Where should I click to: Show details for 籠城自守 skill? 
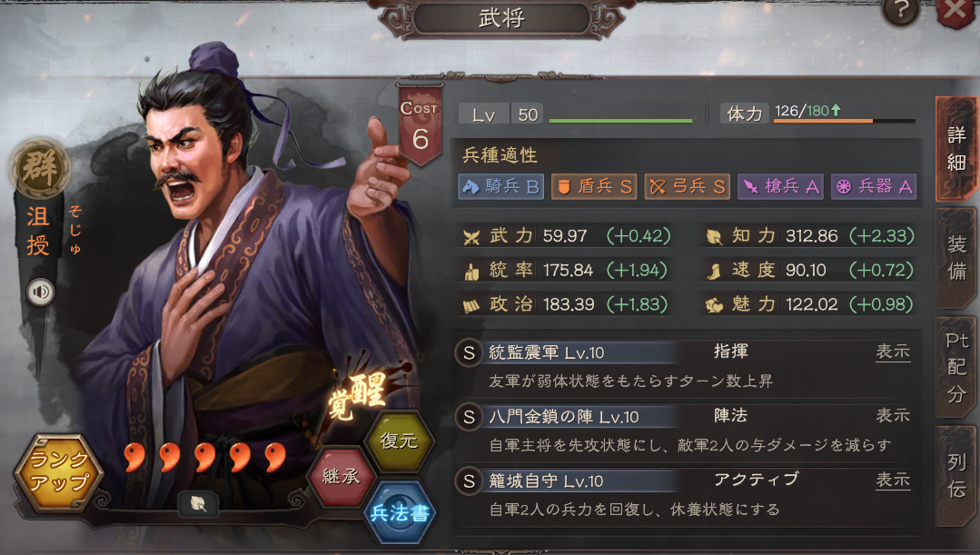tap(893, 480)
